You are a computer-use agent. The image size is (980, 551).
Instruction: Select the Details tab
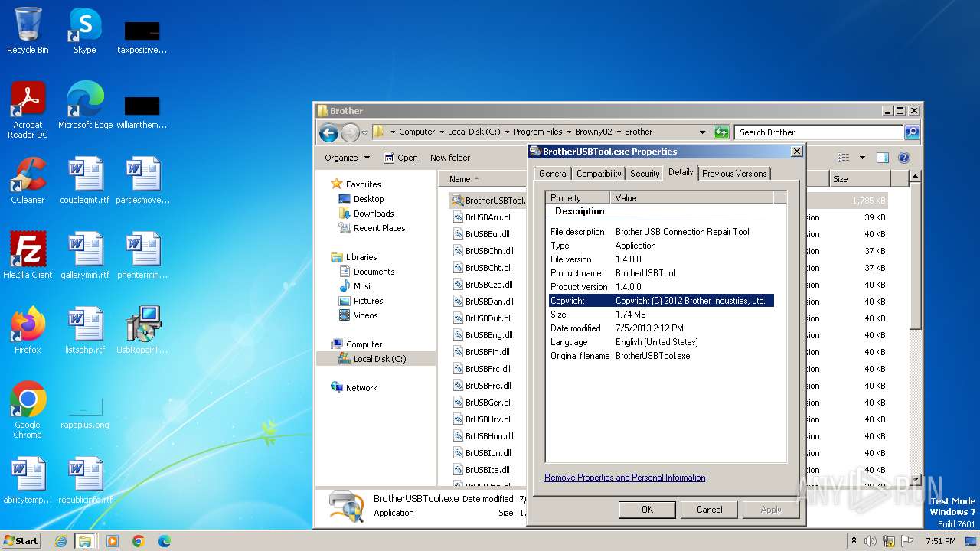pos(681,172)
